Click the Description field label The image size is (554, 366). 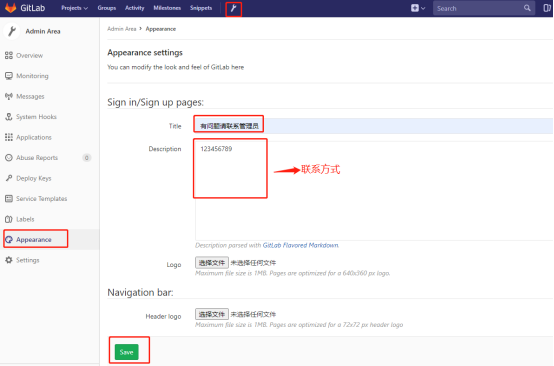(x=165, y=149)
